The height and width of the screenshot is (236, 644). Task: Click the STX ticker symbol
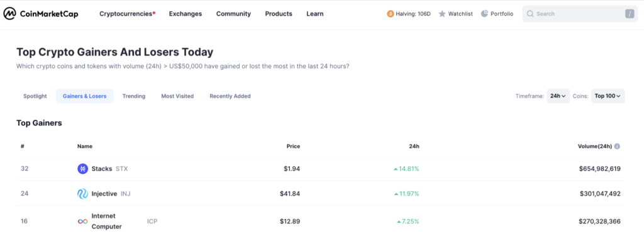point(121,169)
